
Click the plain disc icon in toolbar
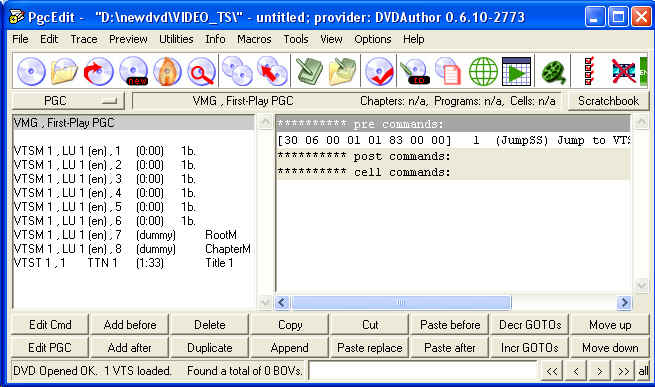click(x=31, y=71)
